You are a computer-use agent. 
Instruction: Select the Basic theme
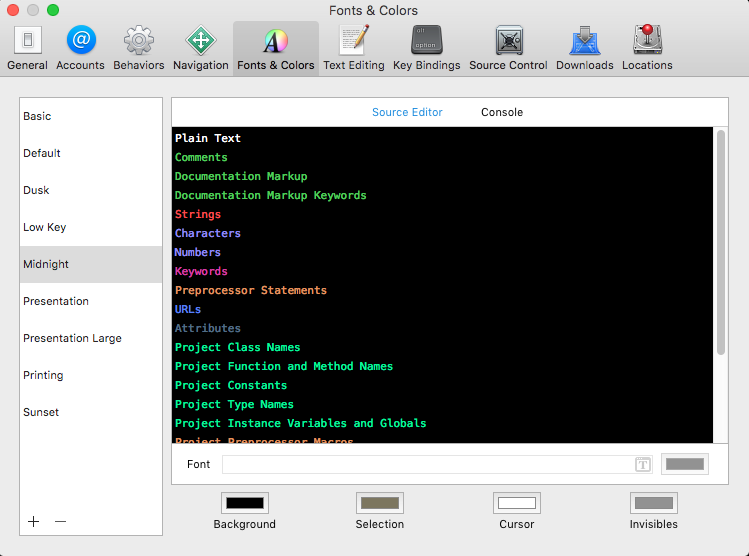click(91, 116)
